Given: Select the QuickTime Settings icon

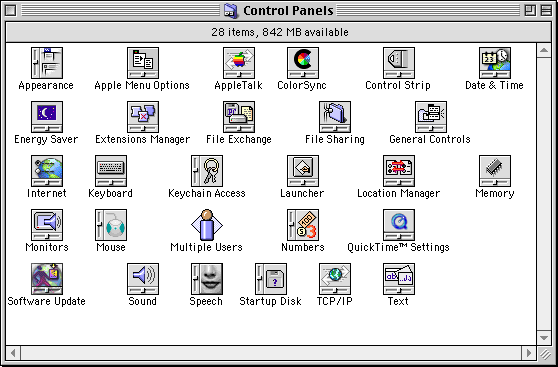Looking at the screenshot, I should pyautogui.click(x=399, y=225).
